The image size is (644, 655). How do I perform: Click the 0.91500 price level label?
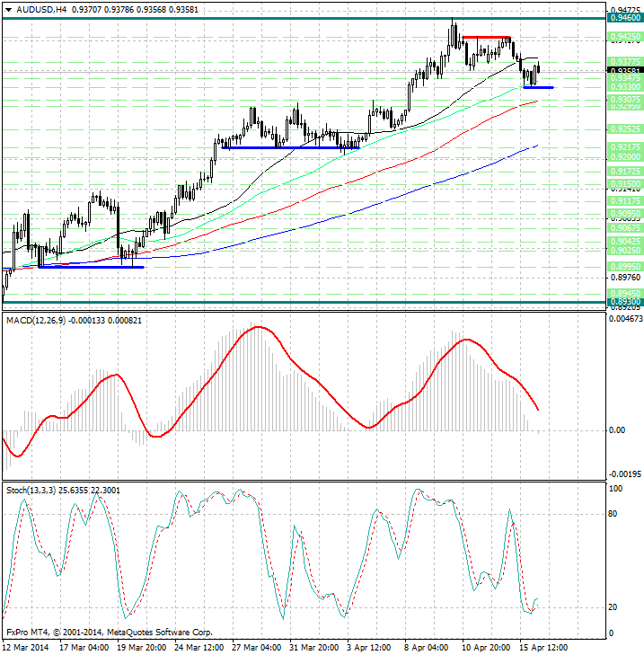625,184
